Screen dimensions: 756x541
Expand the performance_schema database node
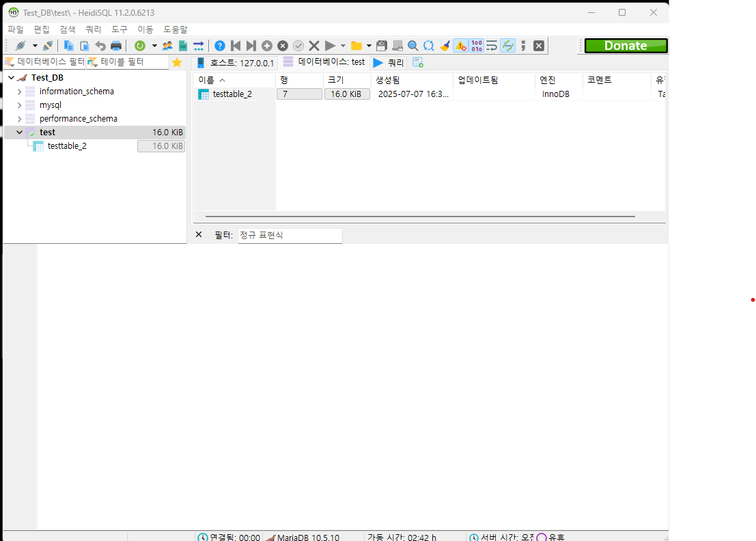19,119
